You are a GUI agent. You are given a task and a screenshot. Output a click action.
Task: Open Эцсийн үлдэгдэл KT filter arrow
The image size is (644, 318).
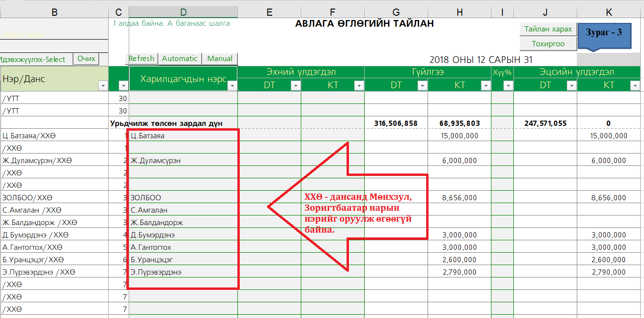[634, 85]
